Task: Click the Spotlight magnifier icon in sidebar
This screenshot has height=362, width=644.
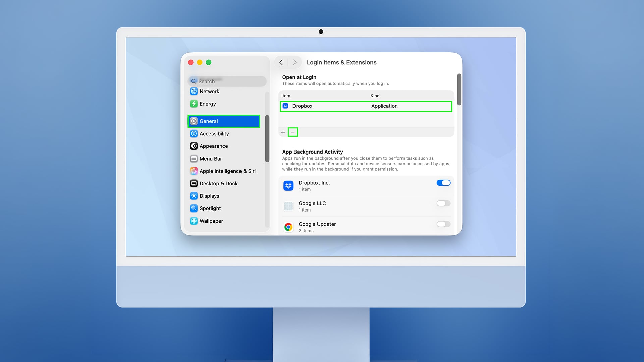Action: tap(194, 208)
